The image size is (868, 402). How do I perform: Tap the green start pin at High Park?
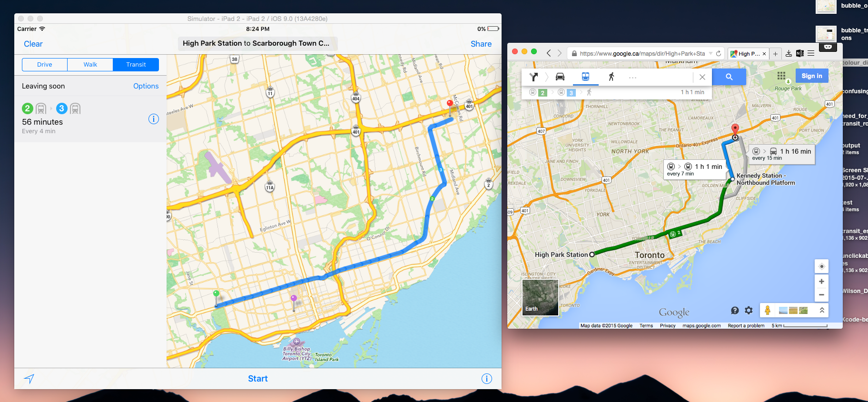click(216, 298)
